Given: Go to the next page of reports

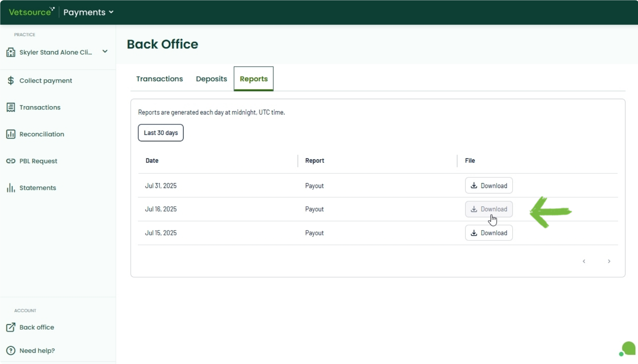Looking at the screenshot, I should point(609,261).
